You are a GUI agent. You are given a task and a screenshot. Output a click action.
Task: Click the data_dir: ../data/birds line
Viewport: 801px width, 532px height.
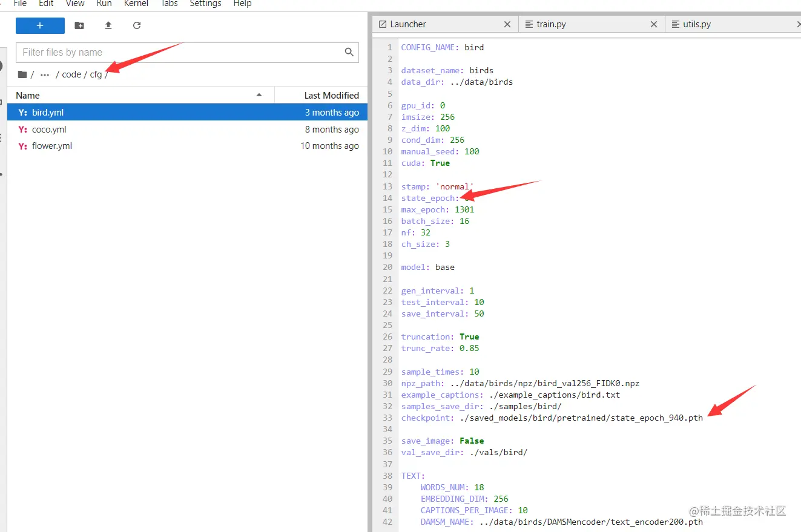pyautogui.click(x=457, y=82)
